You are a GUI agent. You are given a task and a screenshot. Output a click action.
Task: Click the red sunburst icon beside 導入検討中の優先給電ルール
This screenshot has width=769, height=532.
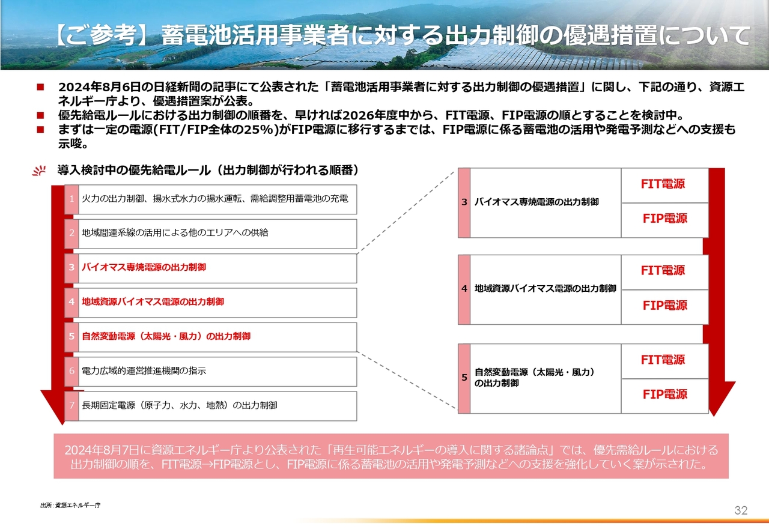[x=40, y=171]
